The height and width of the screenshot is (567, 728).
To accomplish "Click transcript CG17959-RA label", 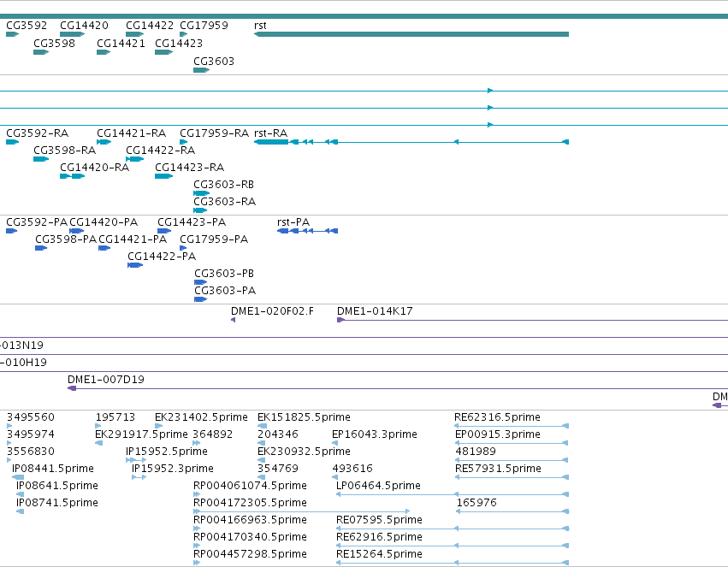I will point(214,133).
